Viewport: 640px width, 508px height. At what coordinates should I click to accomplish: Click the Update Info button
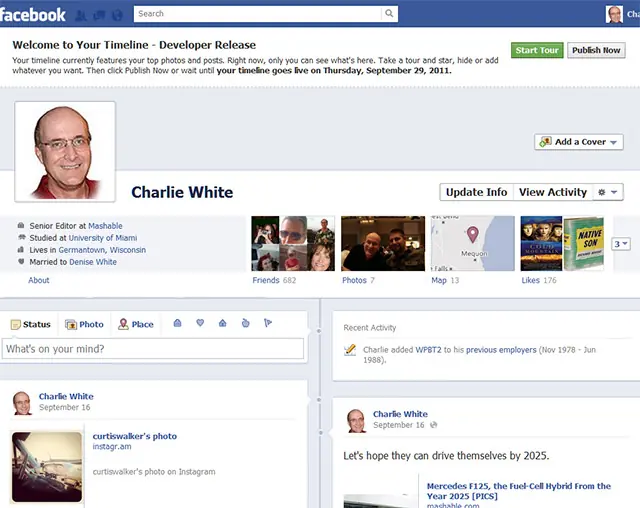(x=476, y=192)
